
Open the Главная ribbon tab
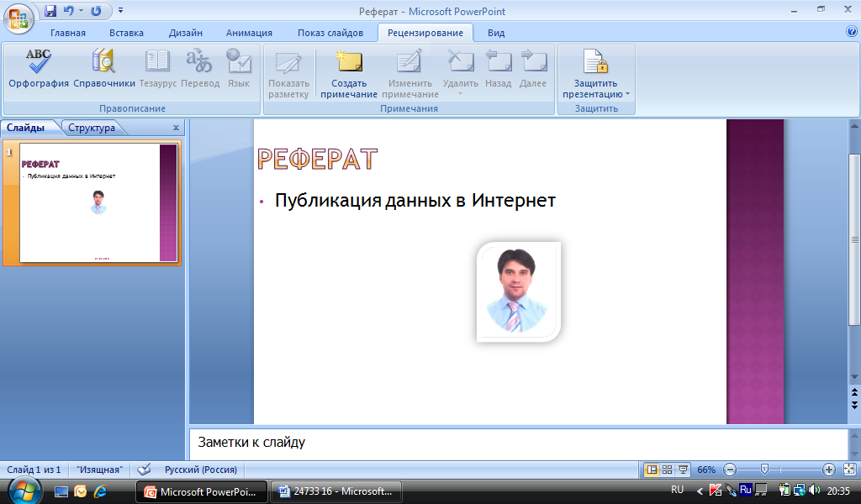(68, 33)
